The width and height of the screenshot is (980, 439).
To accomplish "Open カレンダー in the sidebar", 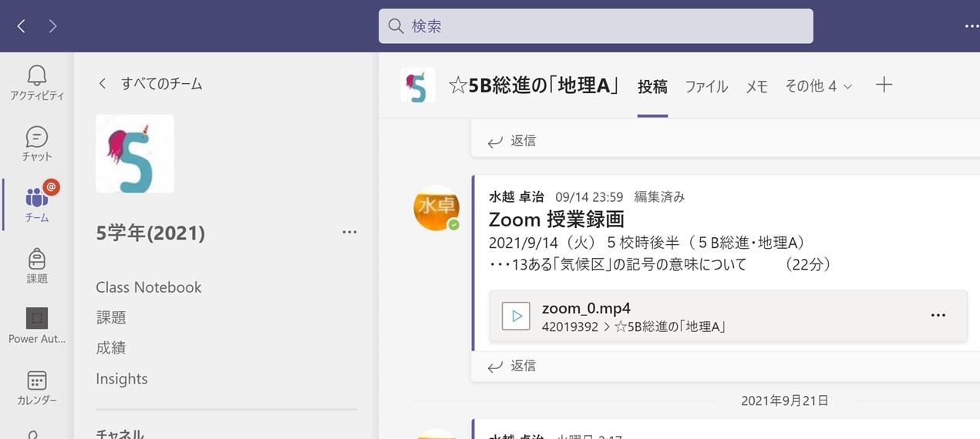I will 37,387.
